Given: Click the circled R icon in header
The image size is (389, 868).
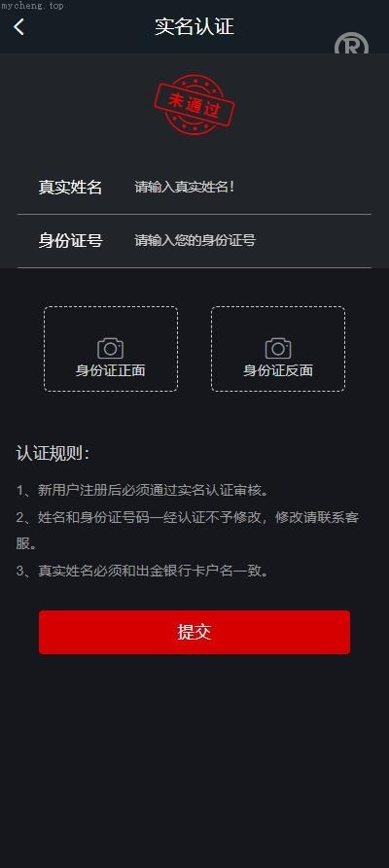Looking at the screenshot, I should pos(351,44).
